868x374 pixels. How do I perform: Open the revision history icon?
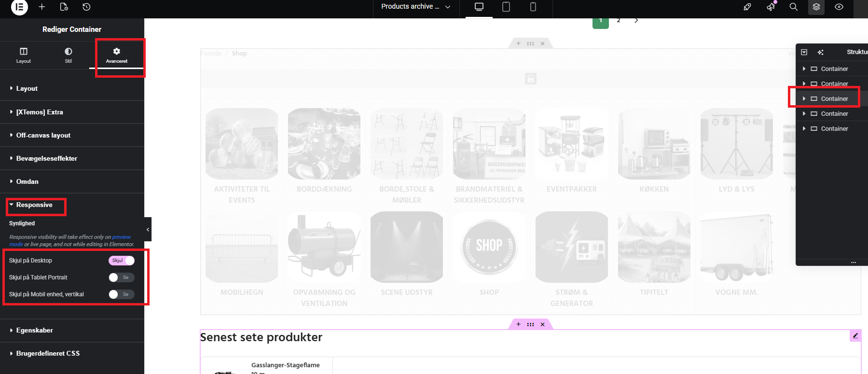coord(86,7)
